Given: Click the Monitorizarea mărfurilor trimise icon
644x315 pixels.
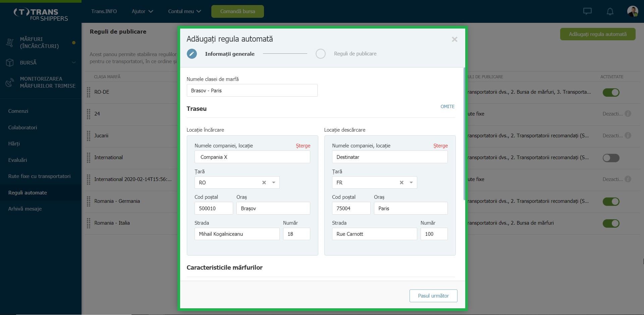Looking at the screenshot, I should click(10, 82).
